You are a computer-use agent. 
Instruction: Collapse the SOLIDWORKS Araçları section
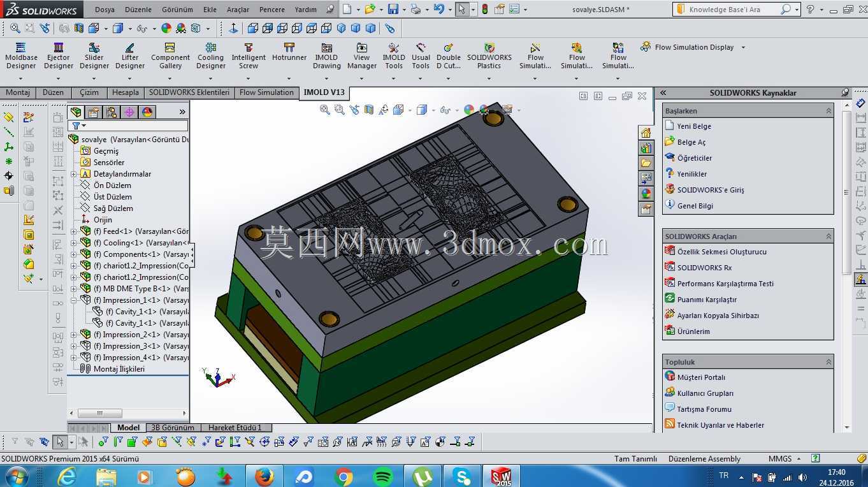828,236
